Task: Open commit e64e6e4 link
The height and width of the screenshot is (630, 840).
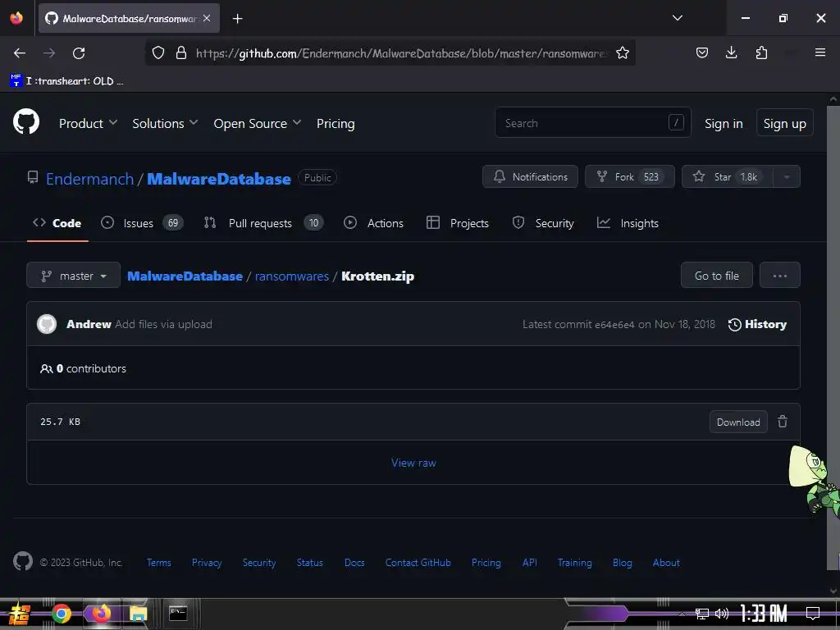Action: (x=615, y=324)
